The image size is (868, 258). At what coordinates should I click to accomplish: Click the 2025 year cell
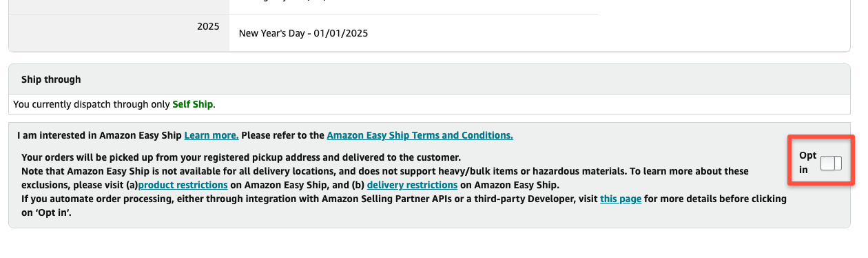[207, 27]
